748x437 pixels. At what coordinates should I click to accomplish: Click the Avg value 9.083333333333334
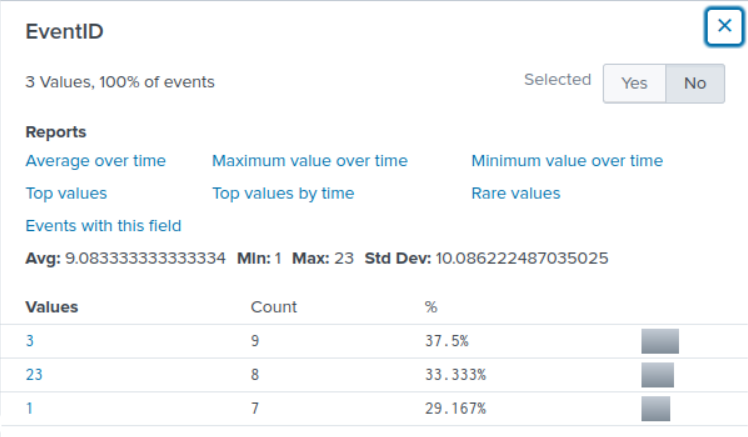pyautogui.click(x=145, y=259)
